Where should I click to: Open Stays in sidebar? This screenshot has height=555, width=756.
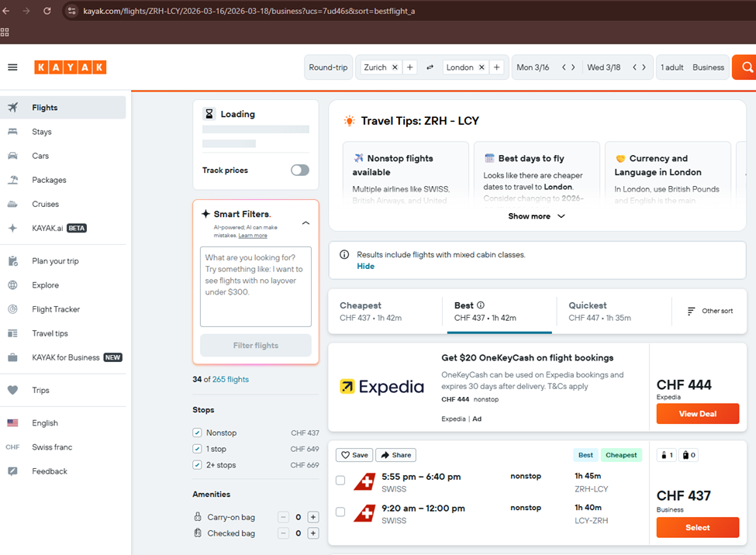63,132
